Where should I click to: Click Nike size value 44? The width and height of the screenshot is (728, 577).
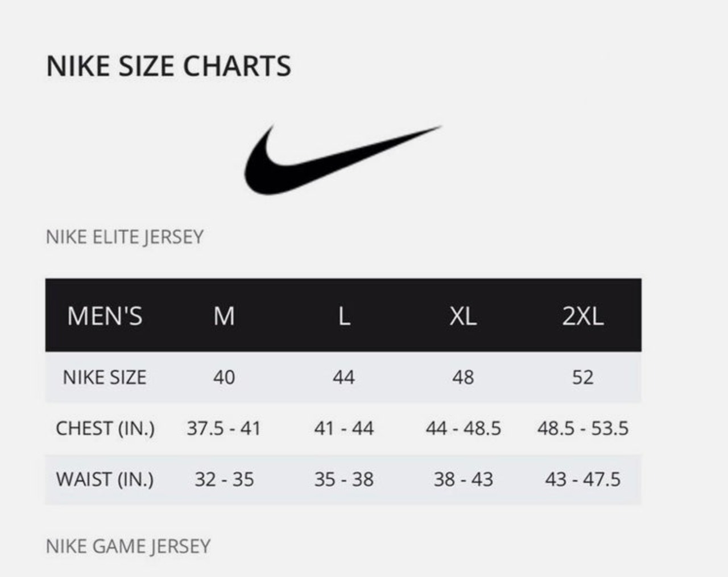pos(344,377)
